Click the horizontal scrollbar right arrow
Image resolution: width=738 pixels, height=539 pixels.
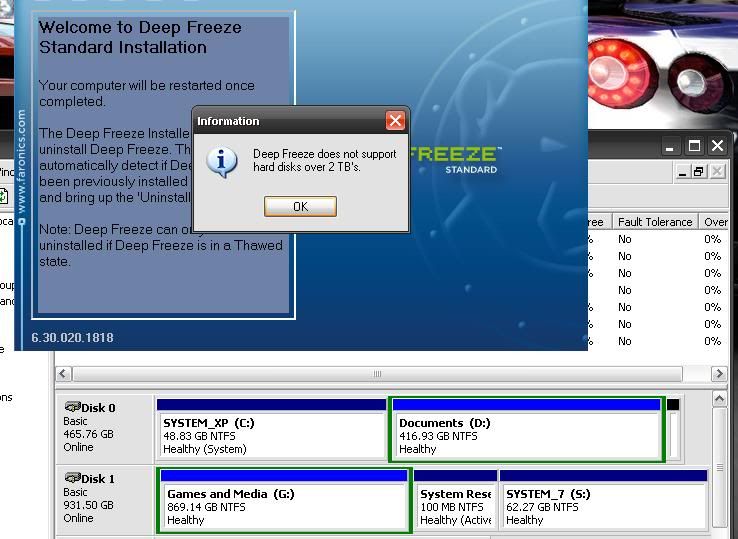click(x=719, y=374)
